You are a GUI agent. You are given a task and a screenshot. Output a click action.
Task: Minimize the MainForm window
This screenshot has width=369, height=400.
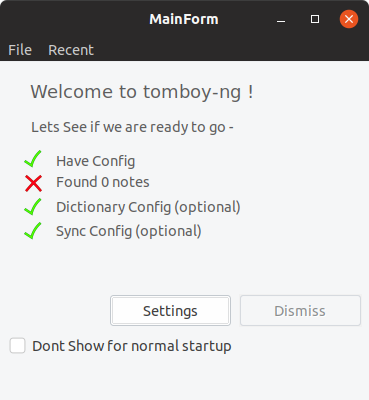point(281,19)
